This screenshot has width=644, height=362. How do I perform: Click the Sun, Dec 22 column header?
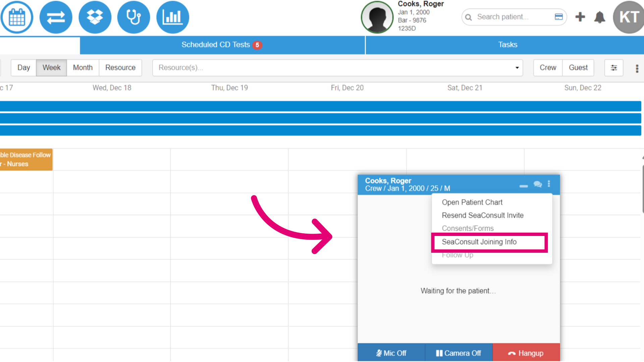[x=583, y=88]
